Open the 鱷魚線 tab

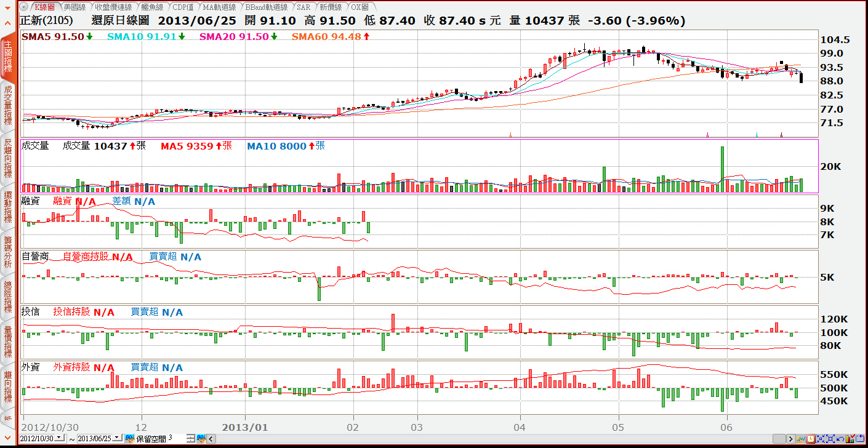pos(151,7)
